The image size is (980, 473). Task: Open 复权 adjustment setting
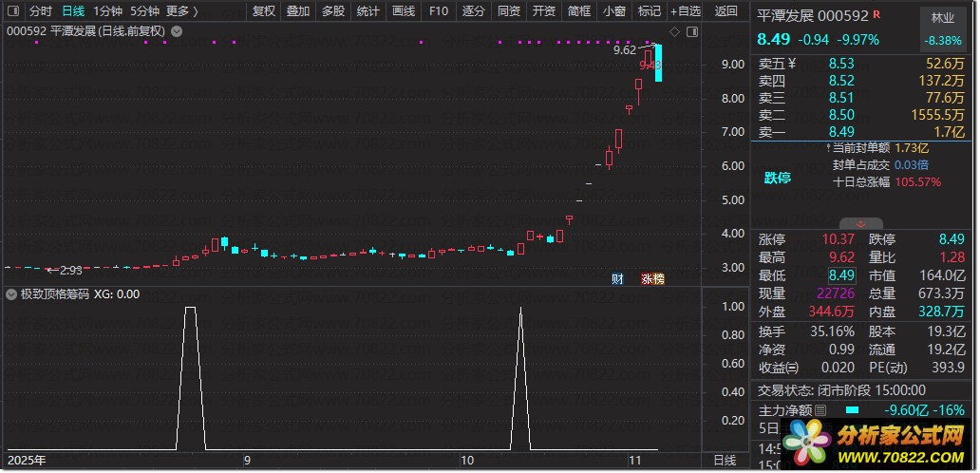263,11
